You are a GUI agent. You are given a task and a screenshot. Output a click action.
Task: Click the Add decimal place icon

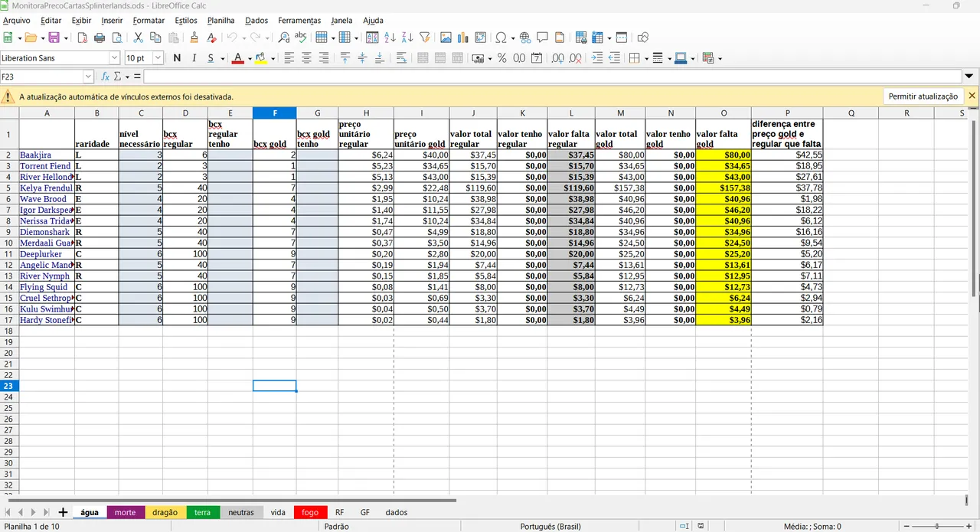click(x=558, y=58)
